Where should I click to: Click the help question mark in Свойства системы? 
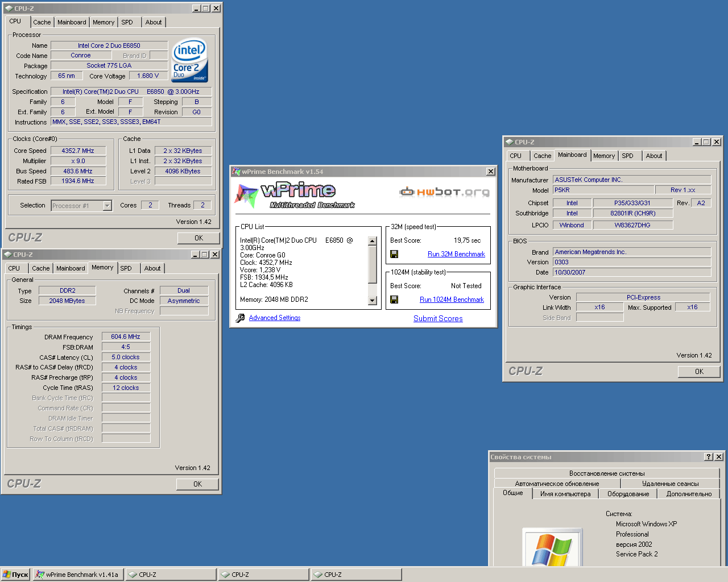708,457
